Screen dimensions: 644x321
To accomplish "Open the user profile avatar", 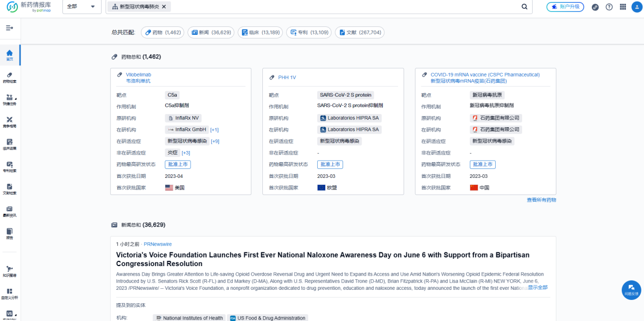I will point(636,7).
